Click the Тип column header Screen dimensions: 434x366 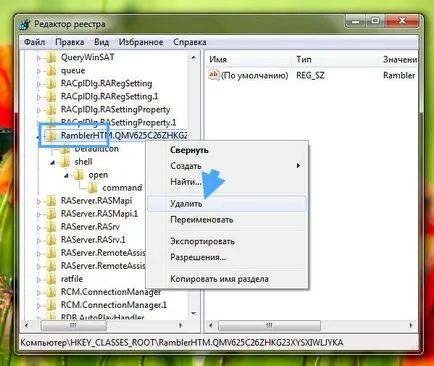pyautogui.click(x=336, y=60)
